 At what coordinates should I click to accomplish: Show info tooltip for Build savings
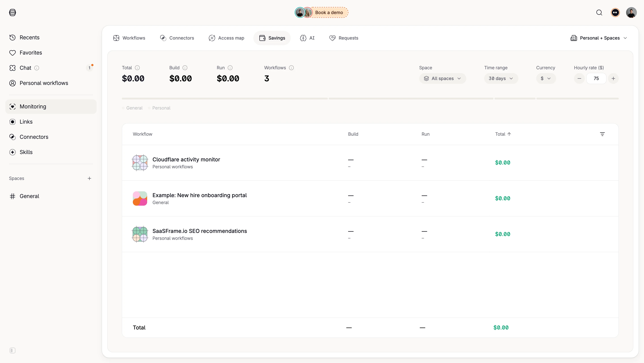[185, 68]
